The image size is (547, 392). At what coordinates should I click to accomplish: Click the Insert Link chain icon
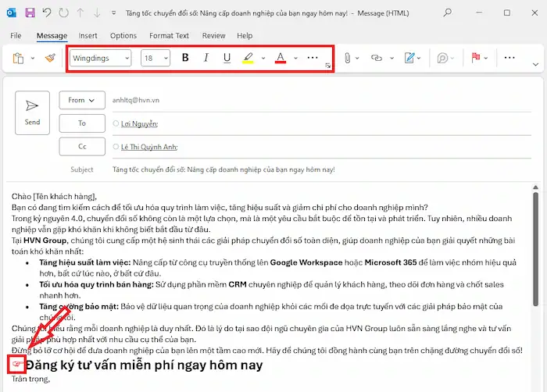point(377,58)
